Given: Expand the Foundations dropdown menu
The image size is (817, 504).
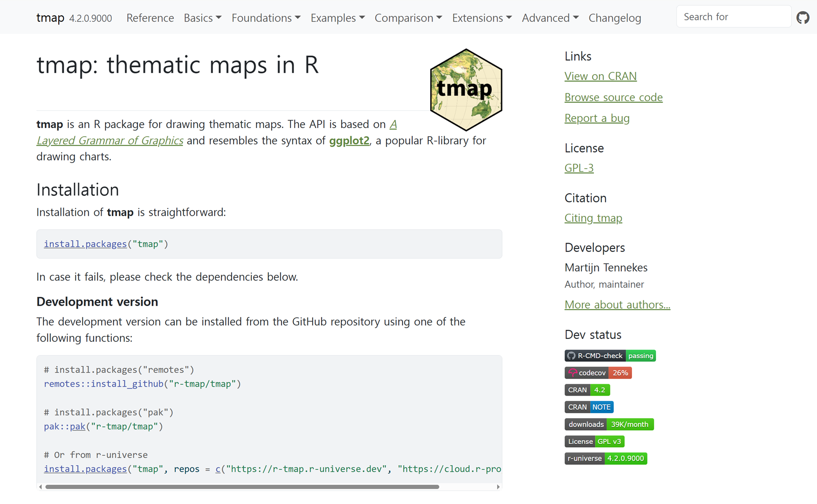Looking at the screenshot, I should pos(266,18).
